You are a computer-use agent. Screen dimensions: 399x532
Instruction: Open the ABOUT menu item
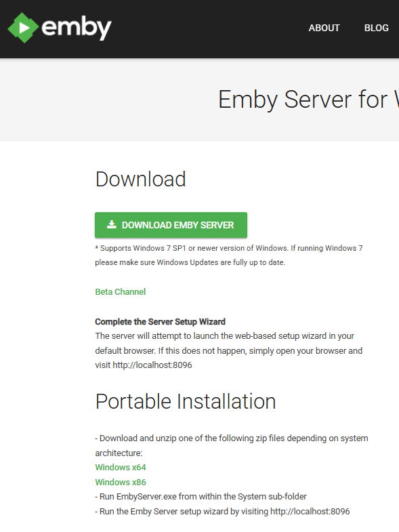point(324,28)
